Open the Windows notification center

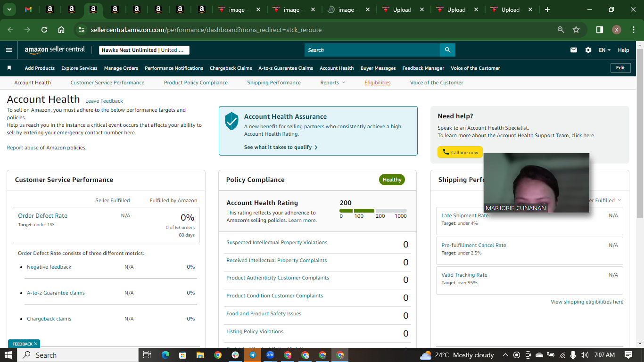(628, 355)
